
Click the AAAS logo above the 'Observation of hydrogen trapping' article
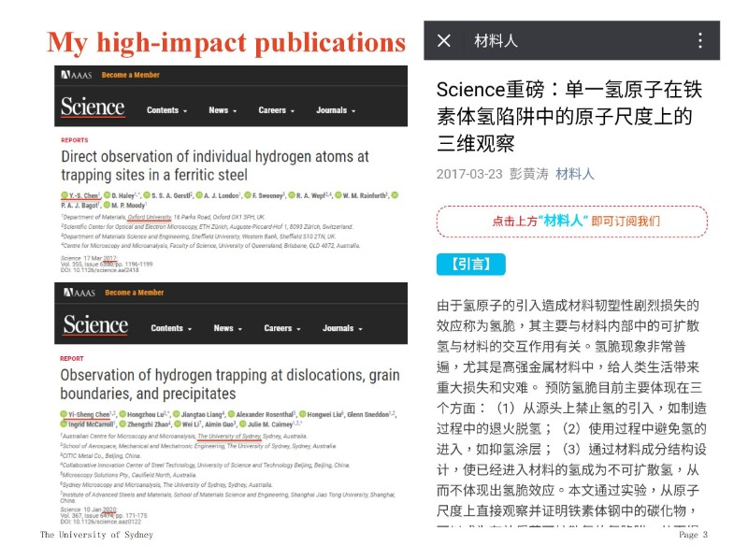(x=79, y=293)
